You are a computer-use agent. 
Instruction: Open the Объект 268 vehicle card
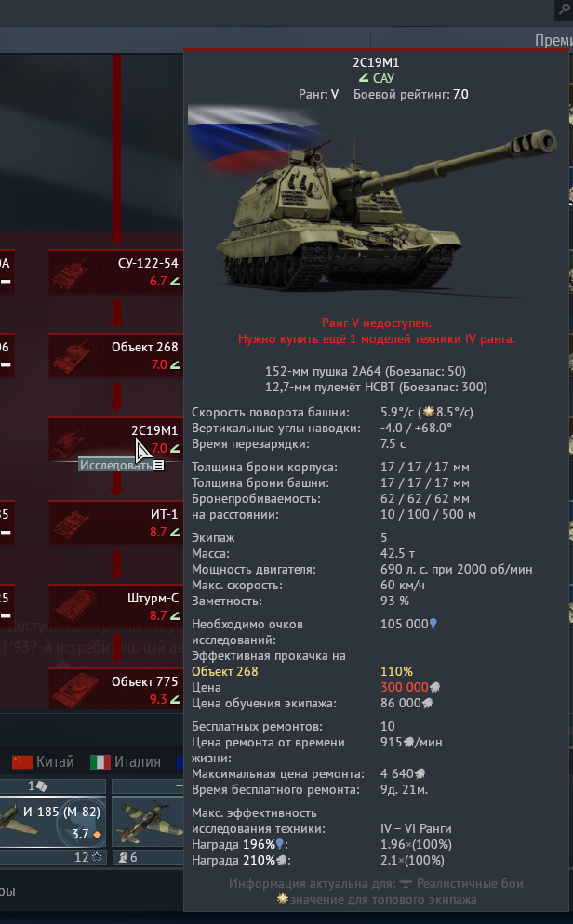tap(115, 355)
